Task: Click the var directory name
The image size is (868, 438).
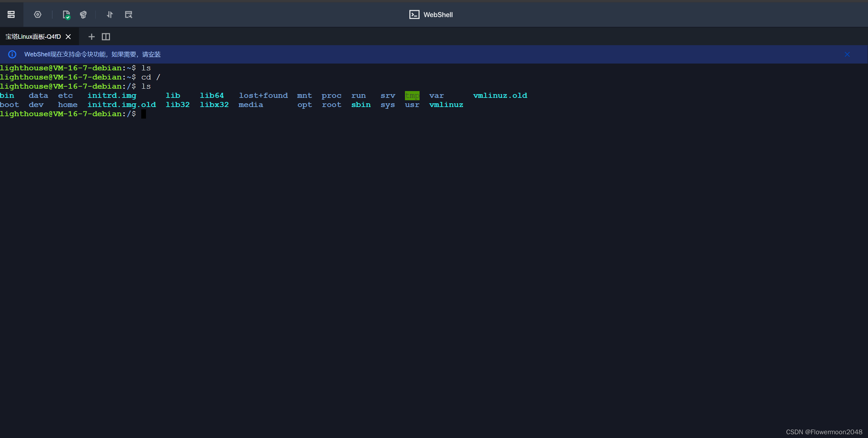Action: coord(437,95)
